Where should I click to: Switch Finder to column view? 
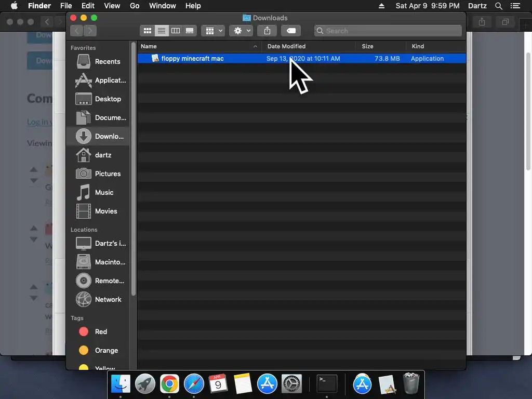pos(176,31)
